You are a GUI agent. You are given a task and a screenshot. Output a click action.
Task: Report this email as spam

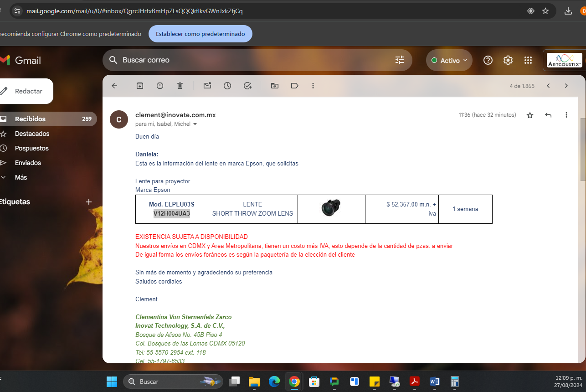pos(160,86)
